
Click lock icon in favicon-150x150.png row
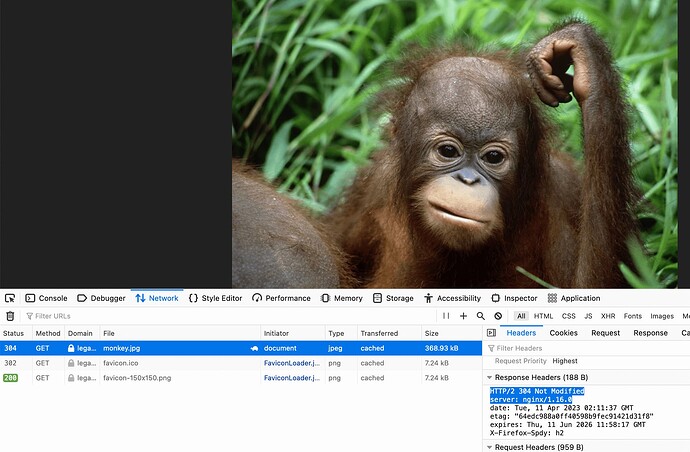click(71, 378)
